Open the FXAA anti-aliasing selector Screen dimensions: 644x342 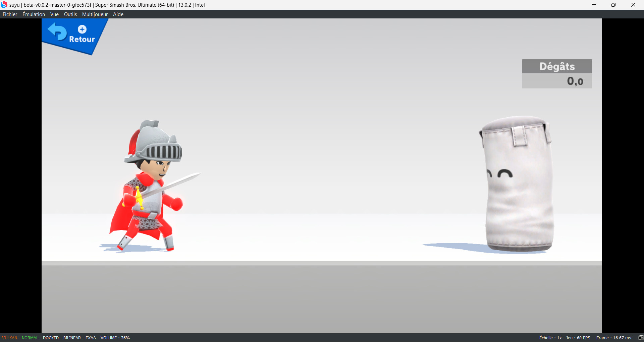[91, 338]
